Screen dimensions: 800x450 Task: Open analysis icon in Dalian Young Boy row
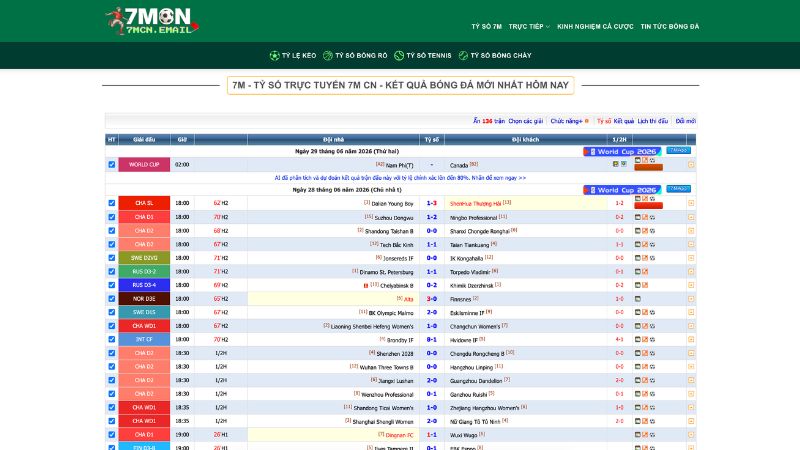(x=638, y=198)
